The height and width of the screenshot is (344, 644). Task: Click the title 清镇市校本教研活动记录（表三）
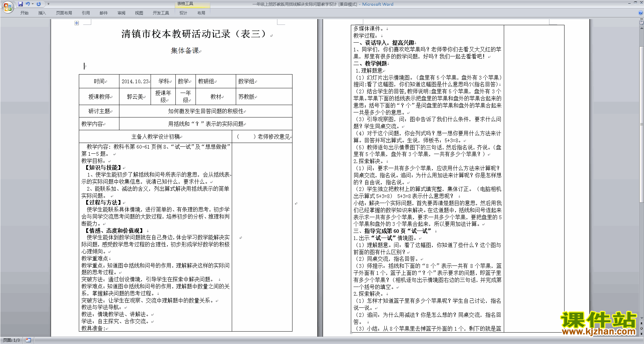pos(194,34)
